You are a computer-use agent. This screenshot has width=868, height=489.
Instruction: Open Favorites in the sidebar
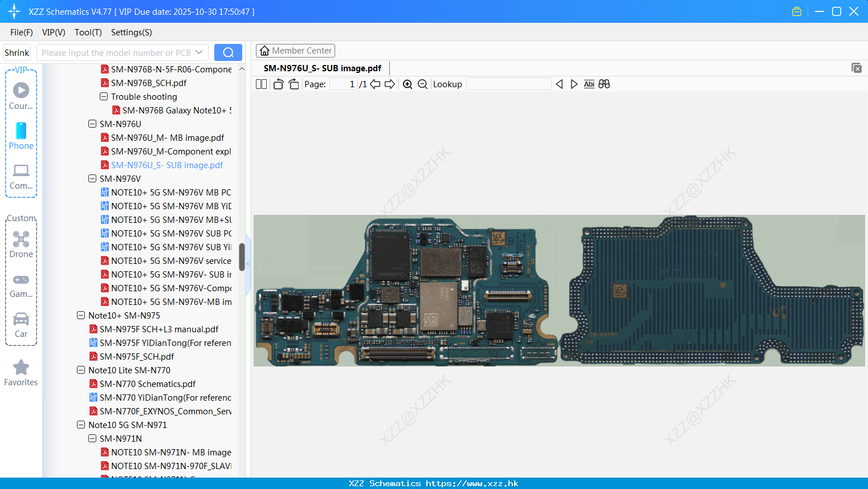21,373
